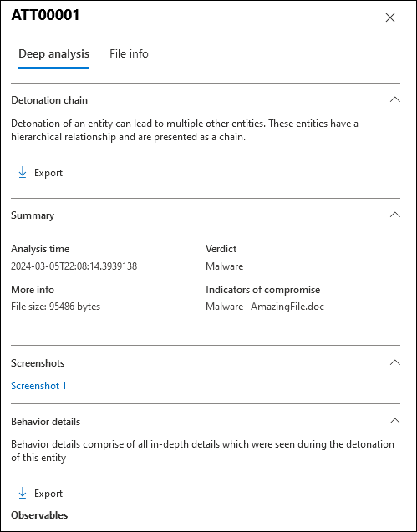Click the Detonation chain section heading
This screenshot has width=417, height=532.
pyautogui.click(x=49, y=100)
